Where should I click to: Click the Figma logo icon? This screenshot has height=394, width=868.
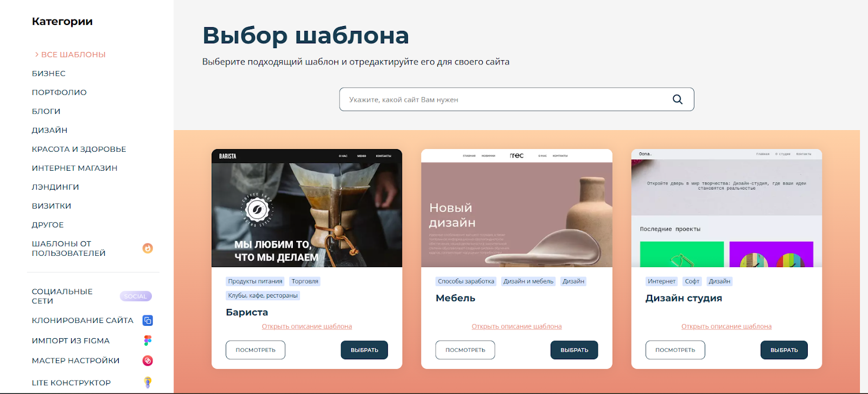[x=148, y=340]
